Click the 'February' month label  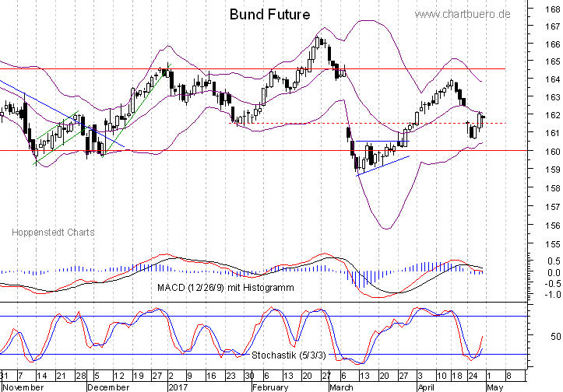point(270,387)
